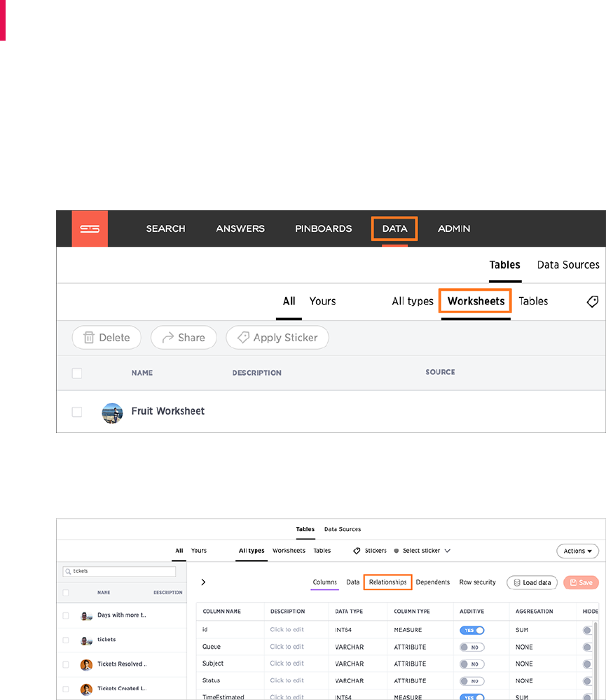
Task: Click the tickets search input field
Action: 120,572
